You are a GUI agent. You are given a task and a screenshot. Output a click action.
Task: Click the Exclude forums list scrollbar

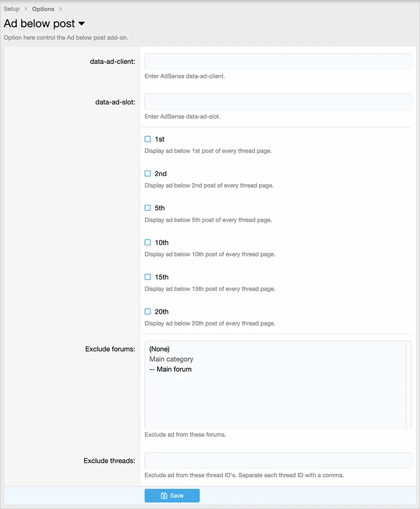(x=408, y=384)
